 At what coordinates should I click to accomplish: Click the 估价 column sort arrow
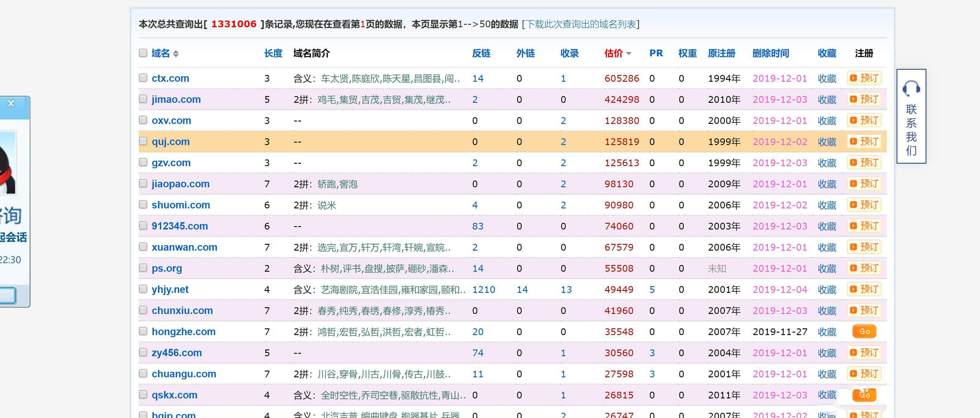629,54
